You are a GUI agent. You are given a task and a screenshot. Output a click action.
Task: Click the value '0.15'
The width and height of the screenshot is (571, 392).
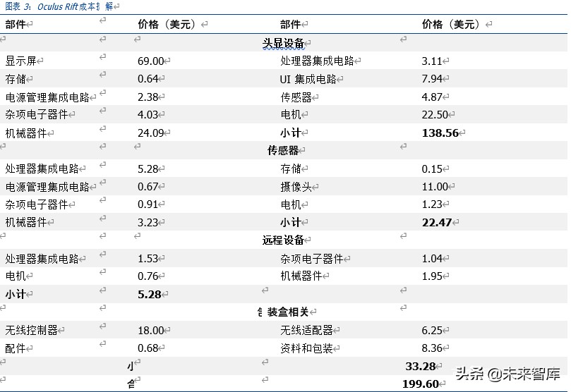432,169
